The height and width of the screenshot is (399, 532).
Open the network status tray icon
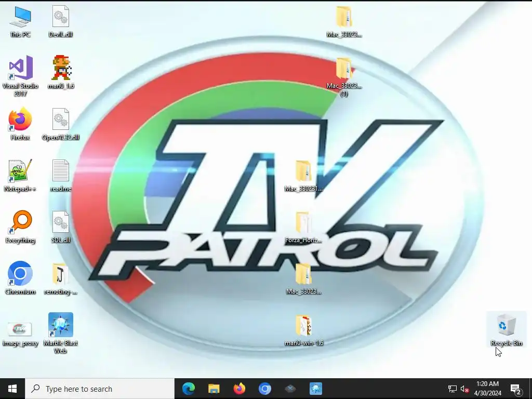[x=453, y=389]
